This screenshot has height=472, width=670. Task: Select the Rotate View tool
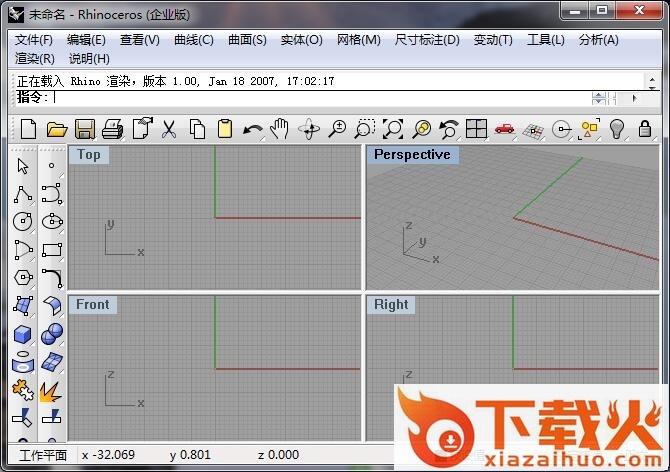point(309,129)
